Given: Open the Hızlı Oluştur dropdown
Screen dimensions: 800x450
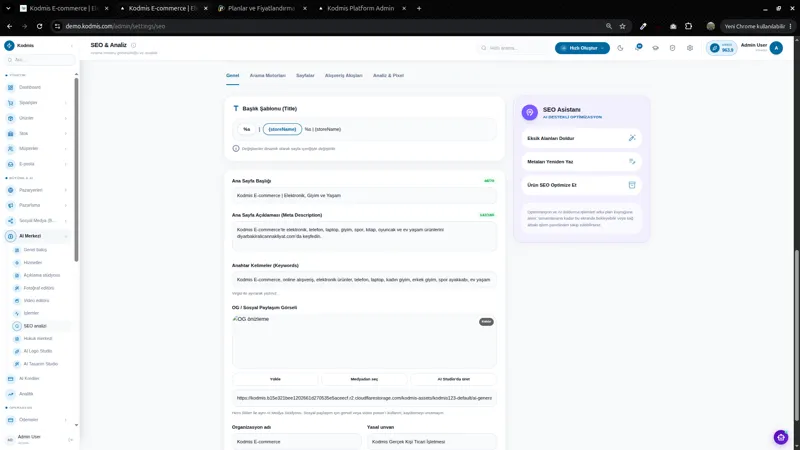Looking at the screenshot, I should (x=582, y=48).
